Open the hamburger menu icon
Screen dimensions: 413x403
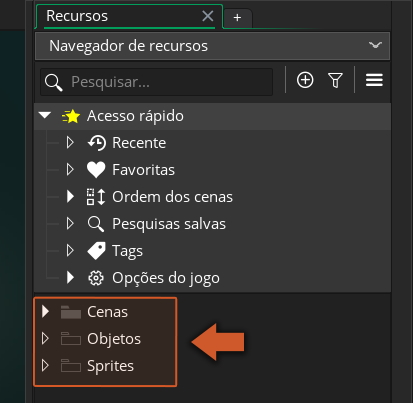374,80
